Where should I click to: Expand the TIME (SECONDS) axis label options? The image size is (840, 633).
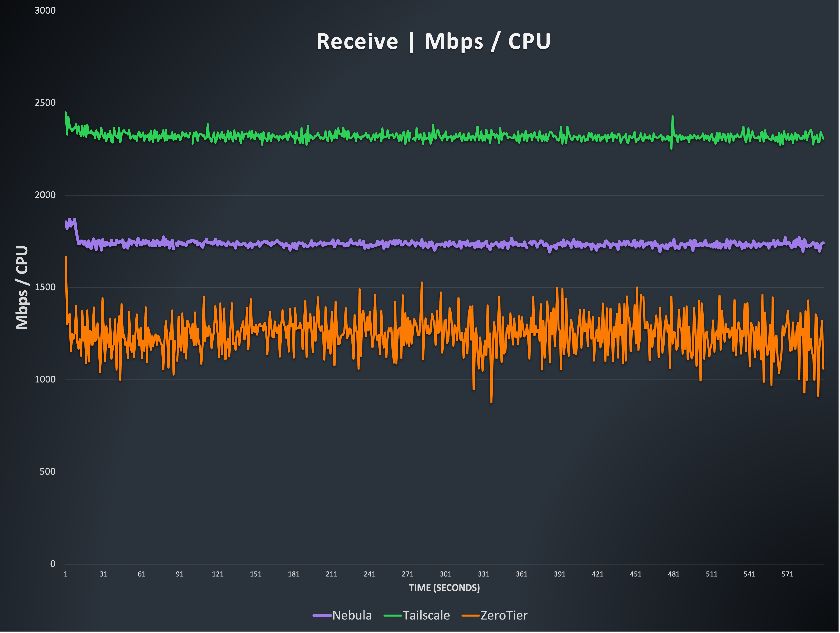pos(444,587)
